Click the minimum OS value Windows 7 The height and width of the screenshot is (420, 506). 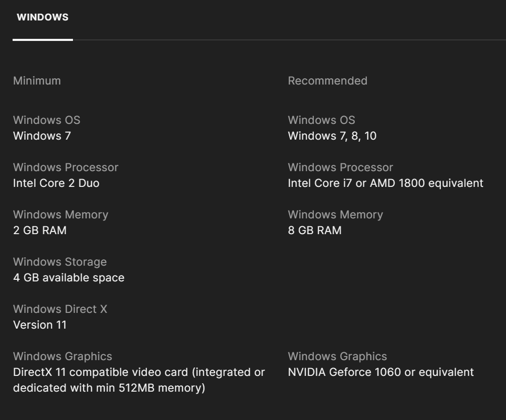pos(42,136)
